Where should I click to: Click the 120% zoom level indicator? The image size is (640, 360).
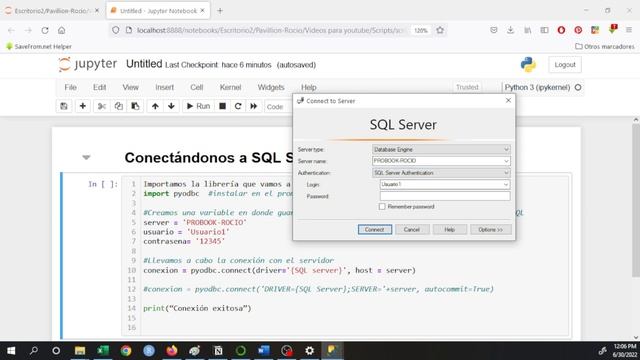(x=421, y=30)
